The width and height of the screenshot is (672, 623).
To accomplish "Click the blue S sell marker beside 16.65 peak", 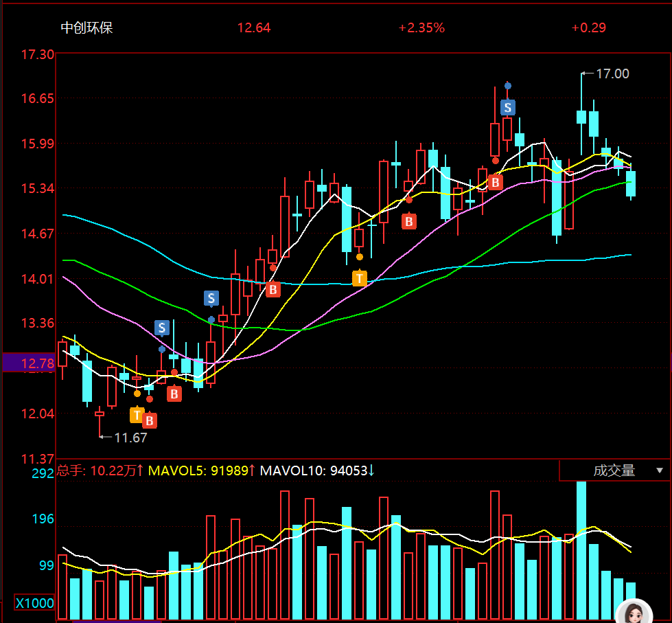I will pos(508,107).
